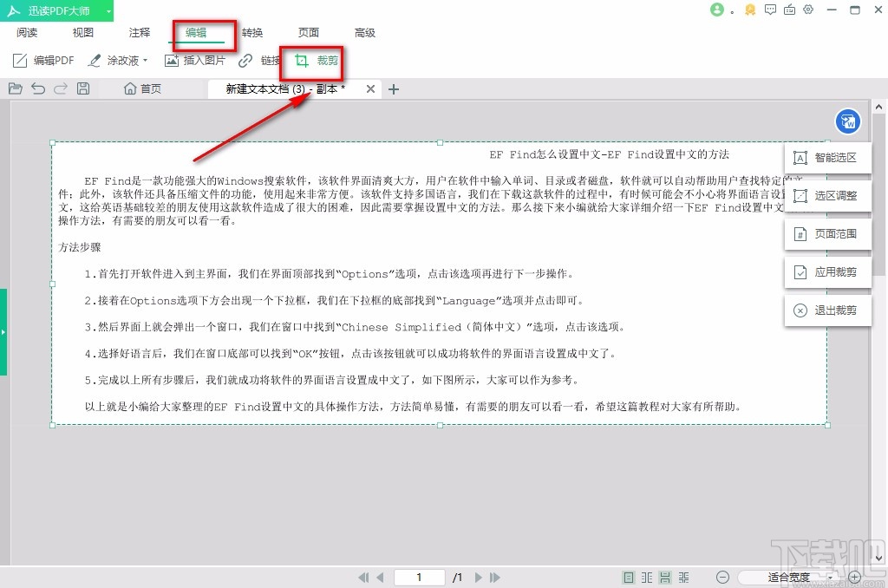888x588 pixels.
Task: Click the '方法步骤' heading text
Action: point(79,247)
